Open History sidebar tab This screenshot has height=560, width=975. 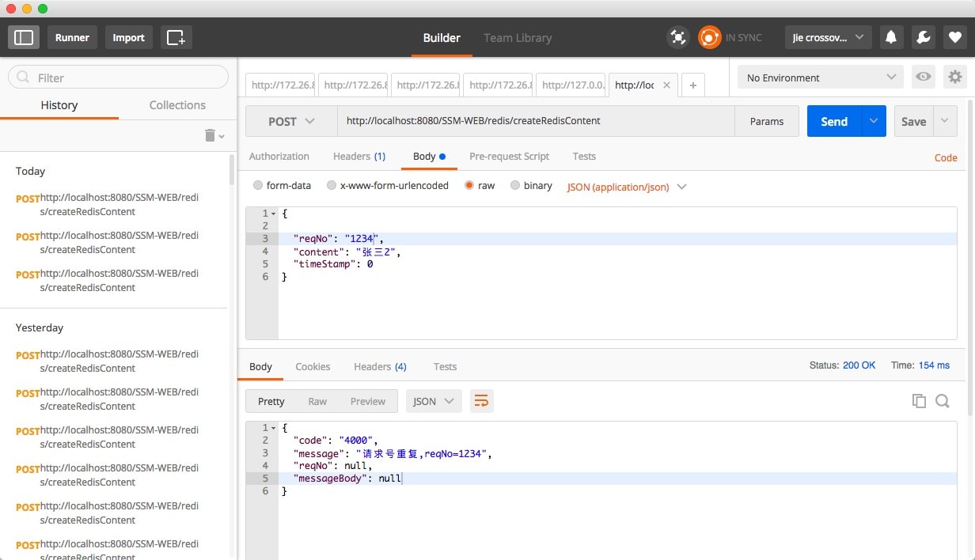(x=59, y=105)
